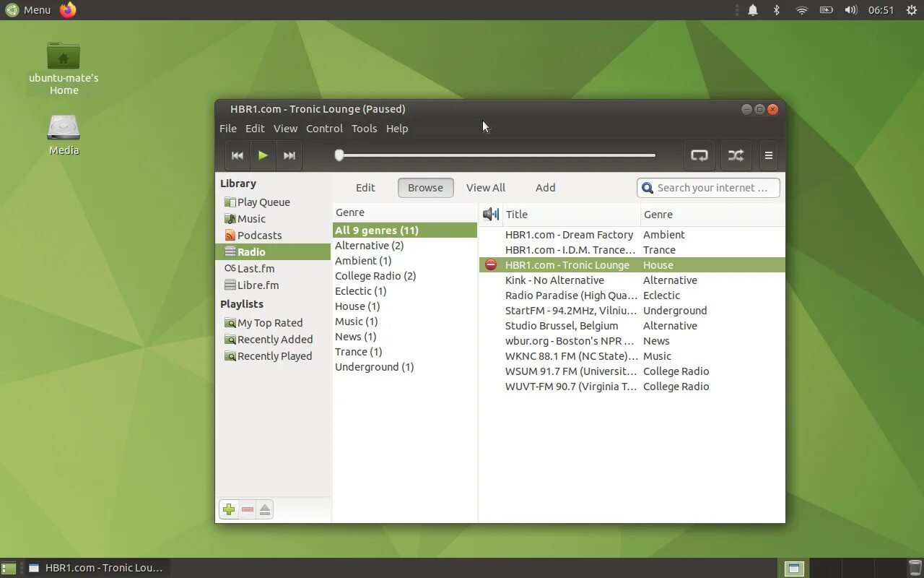Viewport: 924px width, 578px height.
Task: Select the Radio Paradise station
Action: (x=632, y=296)
